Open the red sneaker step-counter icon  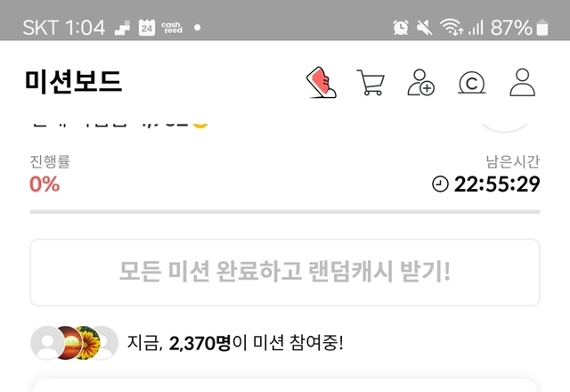pos(322,83)
